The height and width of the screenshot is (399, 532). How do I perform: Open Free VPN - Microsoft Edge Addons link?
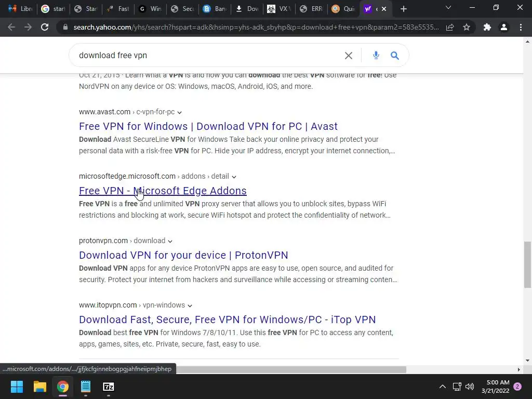(x=163, y=191)
